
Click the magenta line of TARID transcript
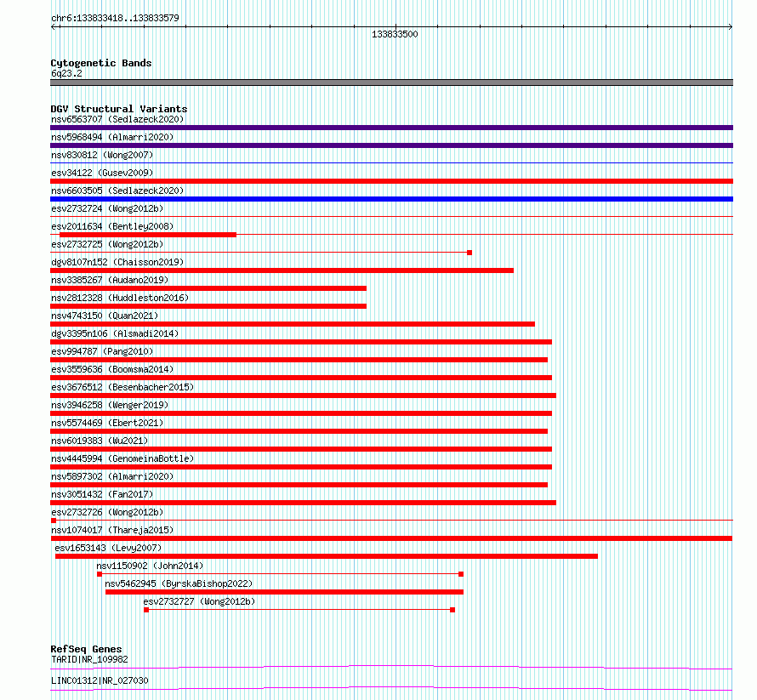coord(391,667)
